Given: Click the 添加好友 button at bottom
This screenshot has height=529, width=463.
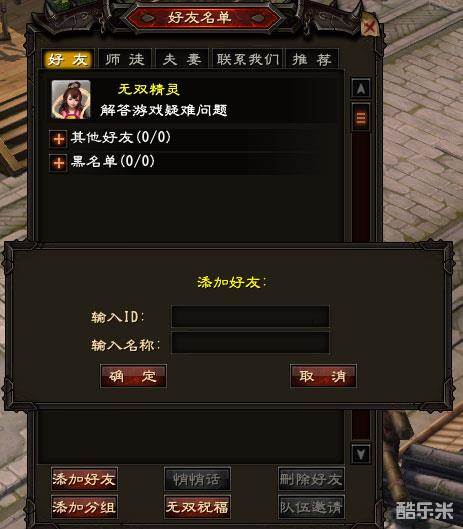Looking at the screenshot, I should point(84,479).
